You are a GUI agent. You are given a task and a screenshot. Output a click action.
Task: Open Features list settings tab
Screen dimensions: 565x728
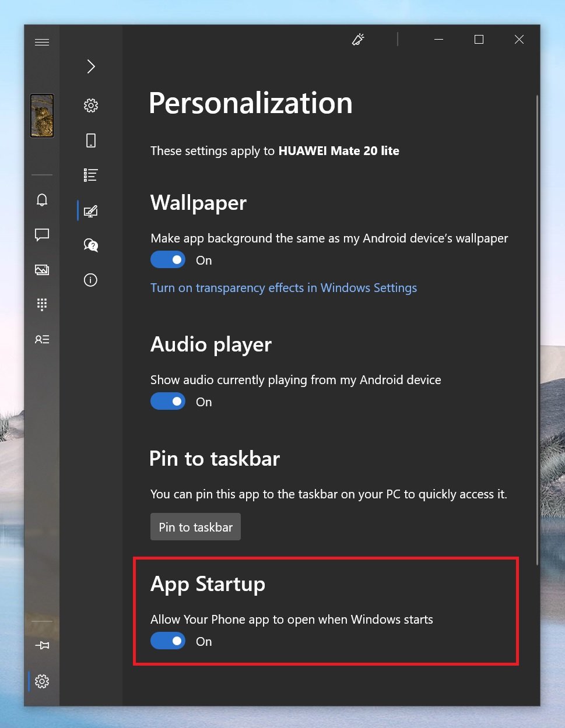pos(91,175)
